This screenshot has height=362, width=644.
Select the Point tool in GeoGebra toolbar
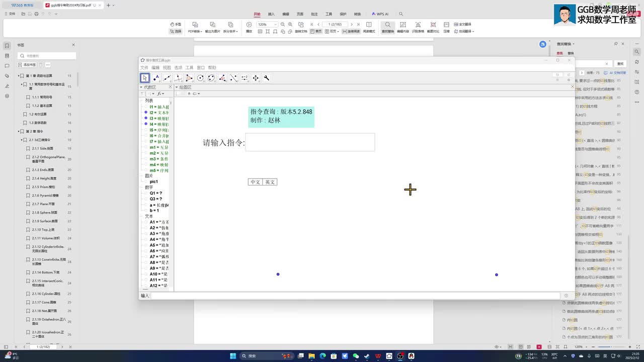(156, 78)
